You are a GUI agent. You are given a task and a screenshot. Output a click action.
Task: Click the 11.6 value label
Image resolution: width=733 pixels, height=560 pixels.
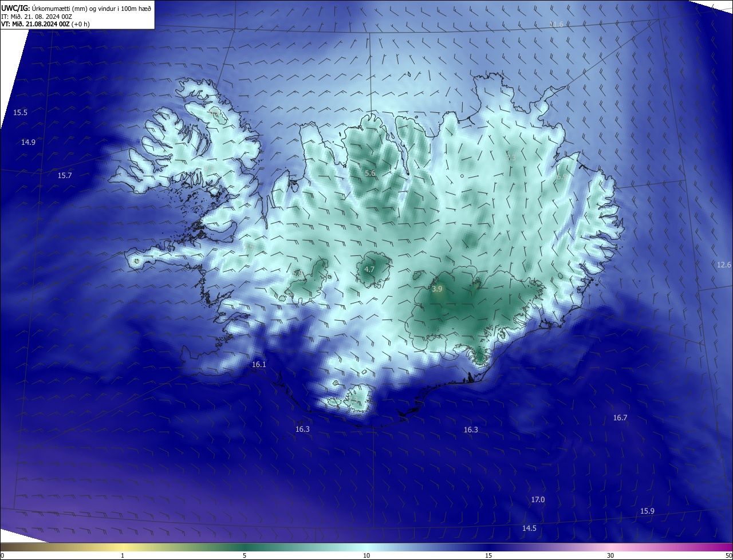(x=556, y=24)
